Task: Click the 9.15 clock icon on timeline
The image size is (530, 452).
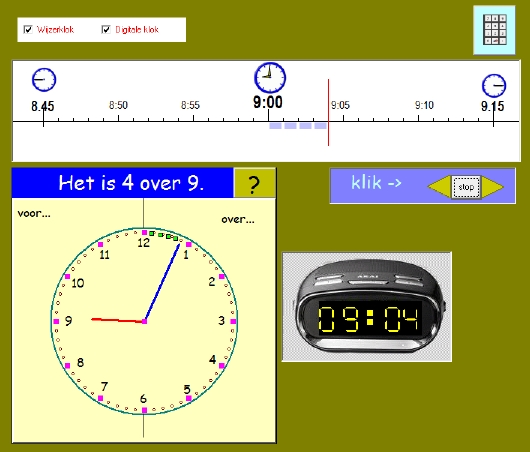Action: [493, 86]
